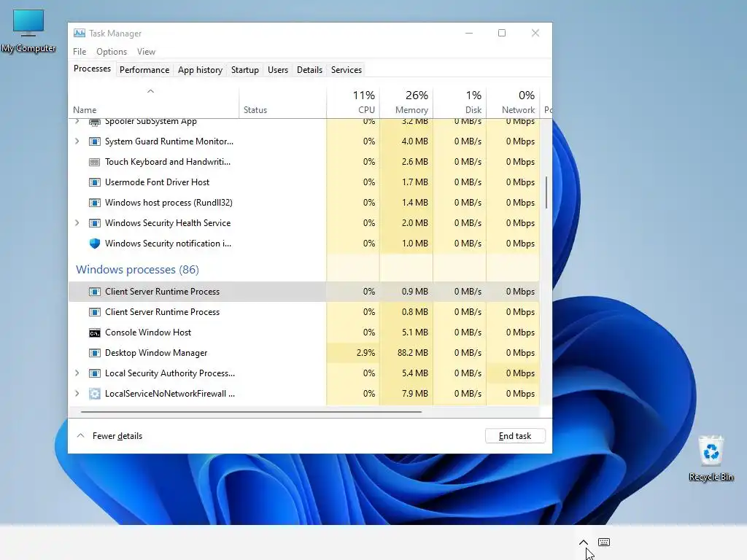
Task: Collapse to Fewer details view
Action: point(109,436)
